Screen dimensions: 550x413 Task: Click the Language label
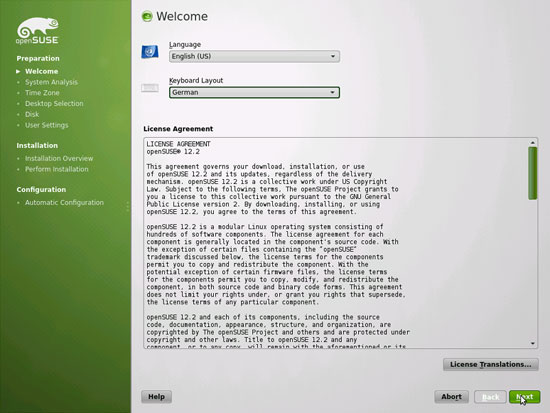pos(185,45)
